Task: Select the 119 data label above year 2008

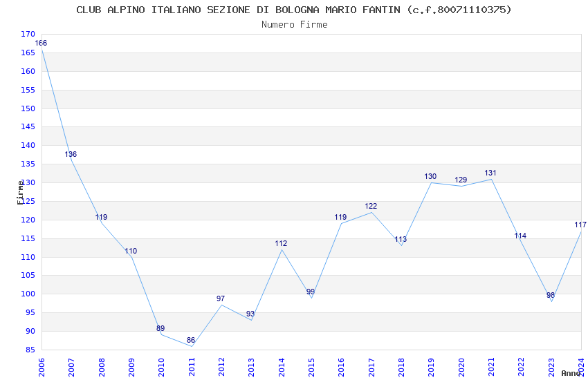Action: [x=101, y=217]
